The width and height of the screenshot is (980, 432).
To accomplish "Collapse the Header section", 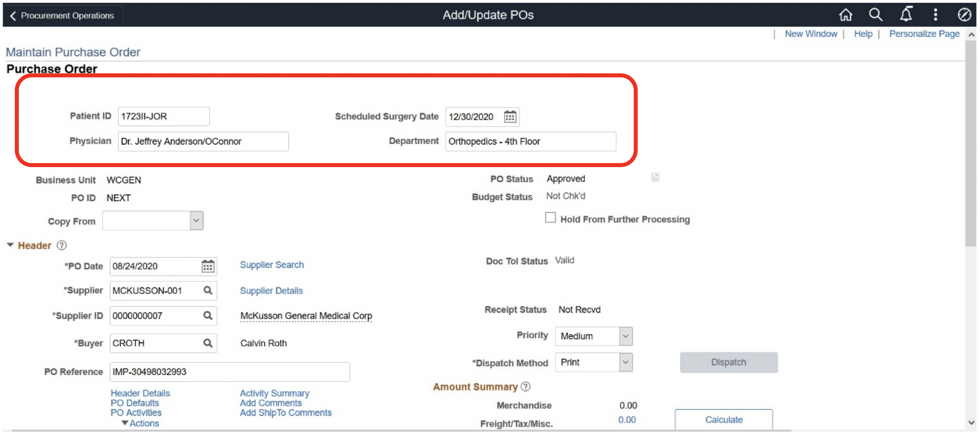I will (x=10, y=245).
